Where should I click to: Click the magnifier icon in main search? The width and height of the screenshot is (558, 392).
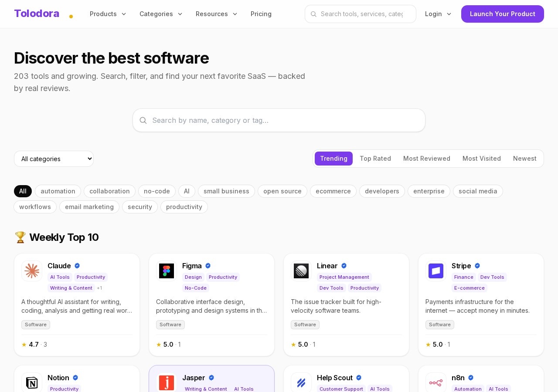coord(143,120)
